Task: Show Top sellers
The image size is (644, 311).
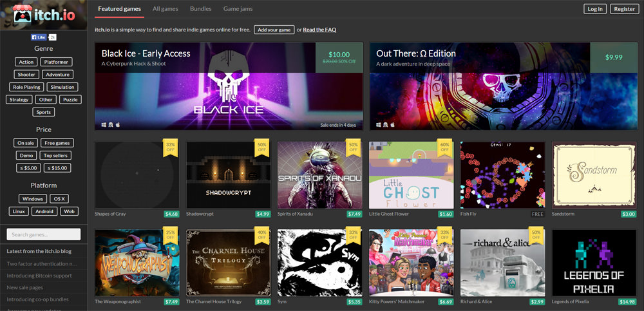Action: (x=55, y=155)
